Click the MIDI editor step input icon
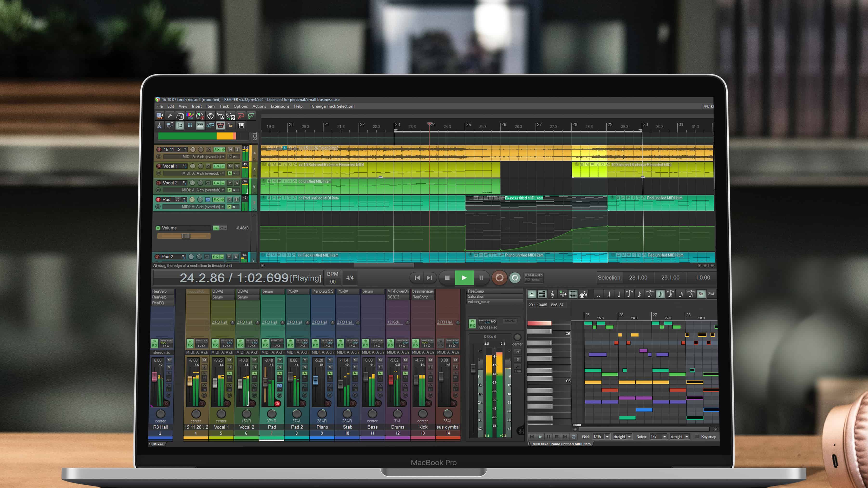Image resolution: width=868 pixels, height=488 pixels. [562, 294]
